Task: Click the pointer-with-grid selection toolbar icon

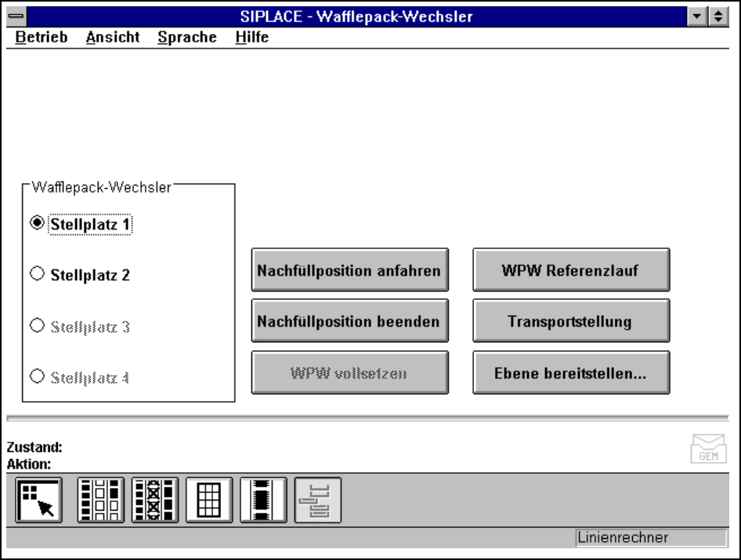Action: click(38, 500)
